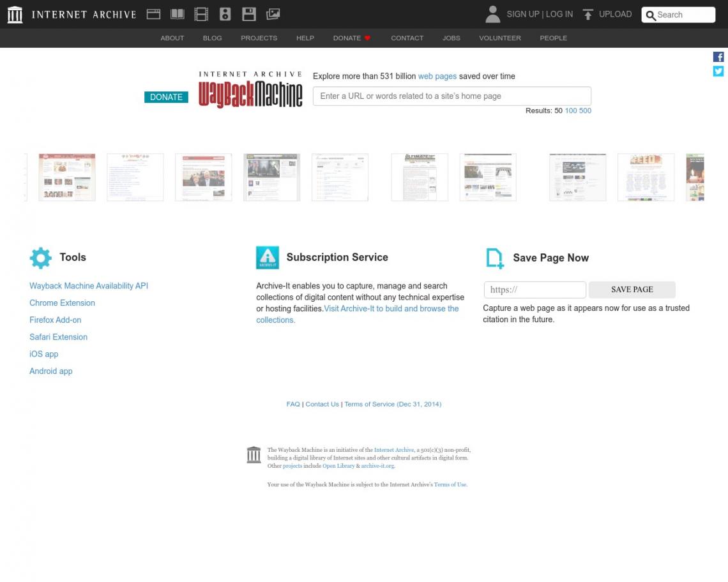Viewport: 728px width, 582px height.
Task: Click the UPLOAD link
Action: tap(615, 15)
